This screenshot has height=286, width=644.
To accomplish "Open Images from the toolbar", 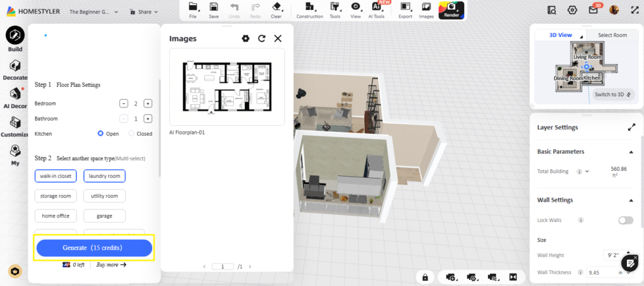I will 426,10.
